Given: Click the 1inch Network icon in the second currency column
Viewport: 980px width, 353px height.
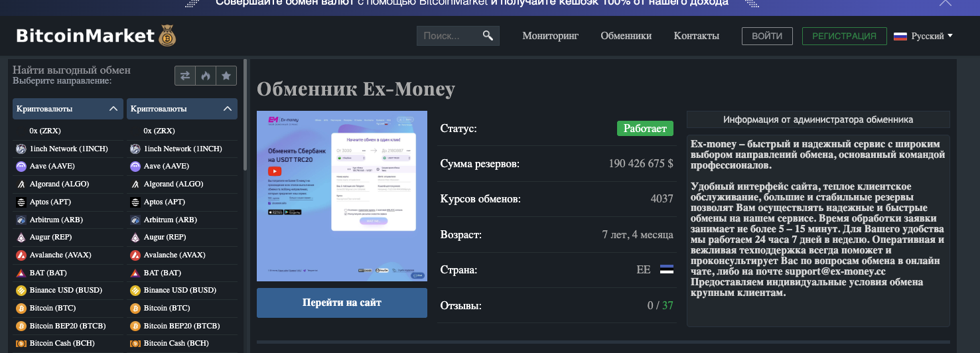Looking at the screenshot, I should (x=135, y=149).
